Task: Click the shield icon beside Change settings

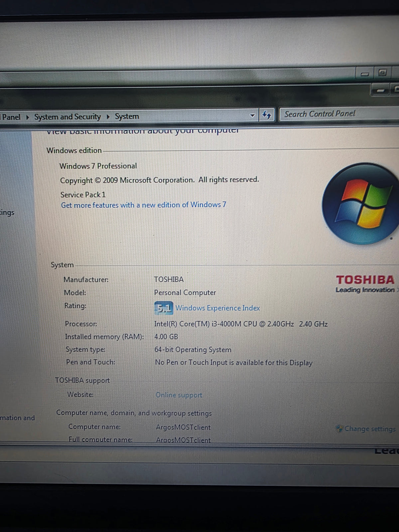Action: 339,429
